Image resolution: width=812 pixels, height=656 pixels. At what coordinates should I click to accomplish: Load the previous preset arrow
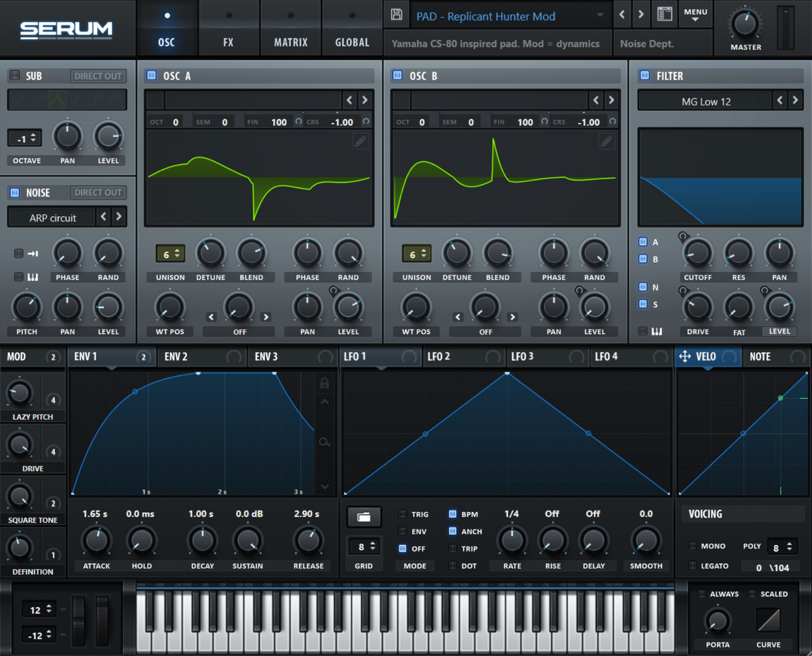(622, 15)
